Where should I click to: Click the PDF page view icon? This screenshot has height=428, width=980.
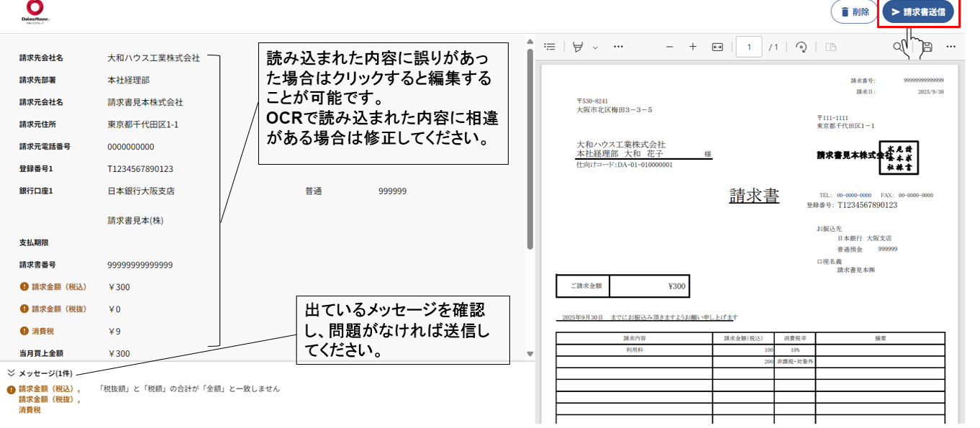pos(830,47)
